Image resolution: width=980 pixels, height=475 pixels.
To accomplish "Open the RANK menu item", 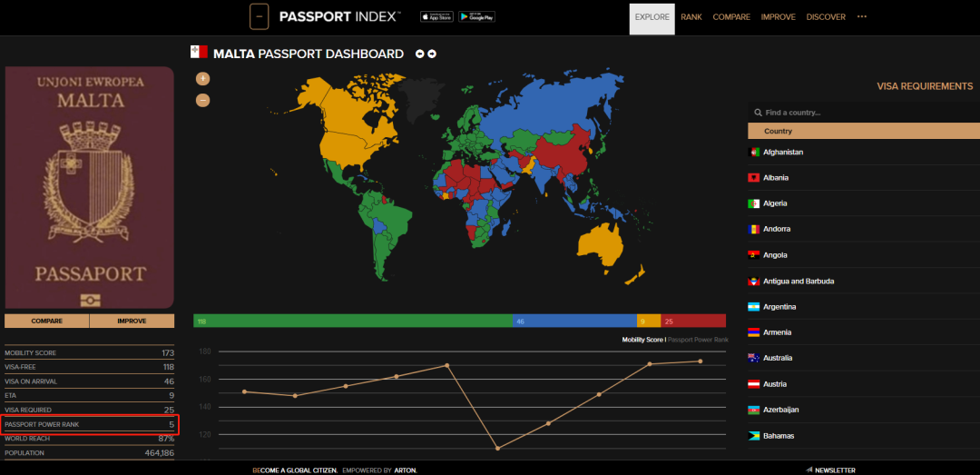I will coord(691,17).
